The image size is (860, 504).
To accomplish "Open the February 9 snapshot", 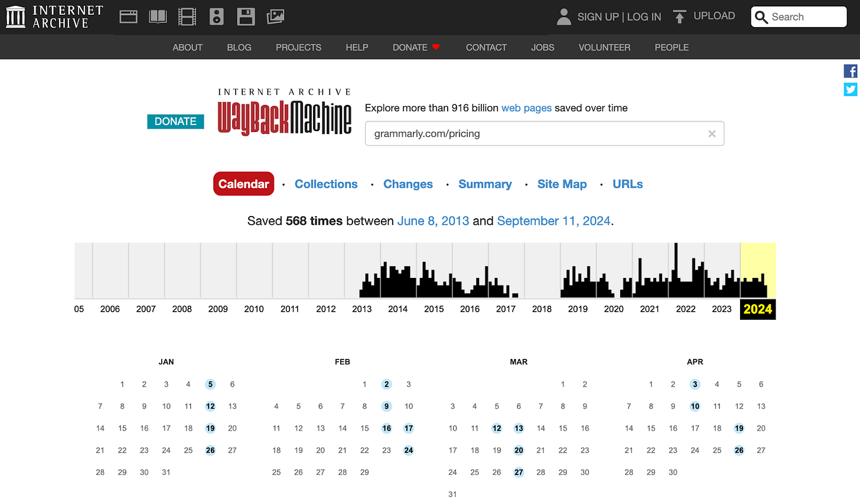I will click(x=386, y=406).
